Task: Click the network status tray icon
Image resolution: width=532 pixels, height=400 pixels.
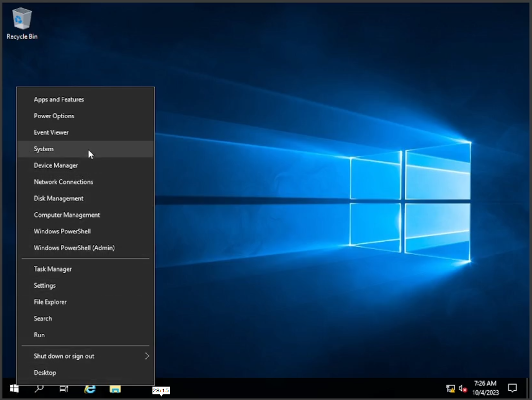Action: click(451, 389)
